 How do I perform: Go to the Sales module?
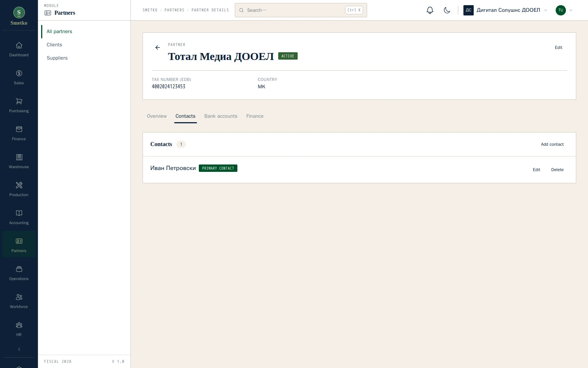(19, 77)
